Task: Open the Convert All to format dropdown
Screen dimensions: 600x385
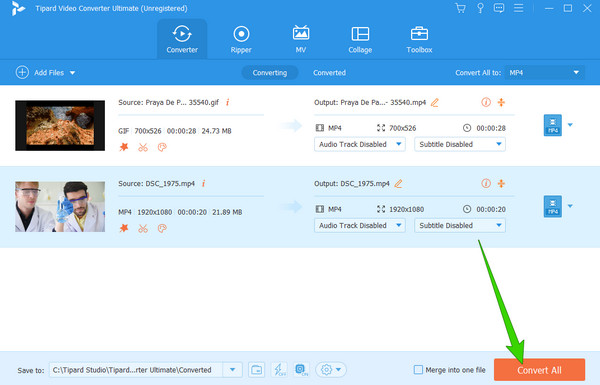Action: (545, 73)
